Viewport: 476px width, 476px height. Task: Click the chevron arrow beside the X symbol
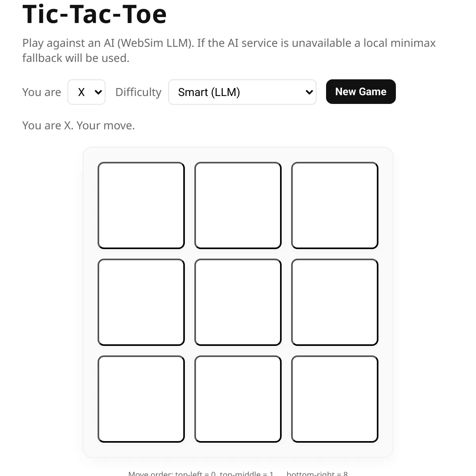98,92
